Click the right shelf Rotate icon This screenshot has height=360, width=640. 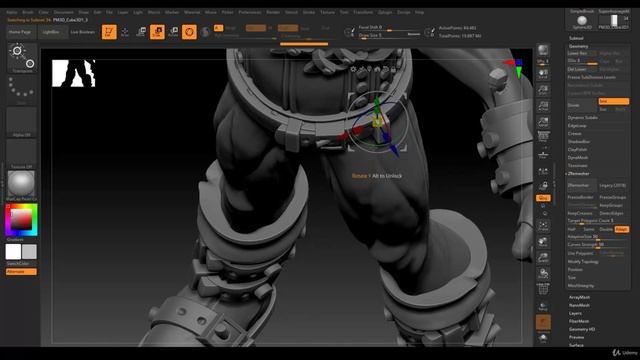(x=543, y=273)
